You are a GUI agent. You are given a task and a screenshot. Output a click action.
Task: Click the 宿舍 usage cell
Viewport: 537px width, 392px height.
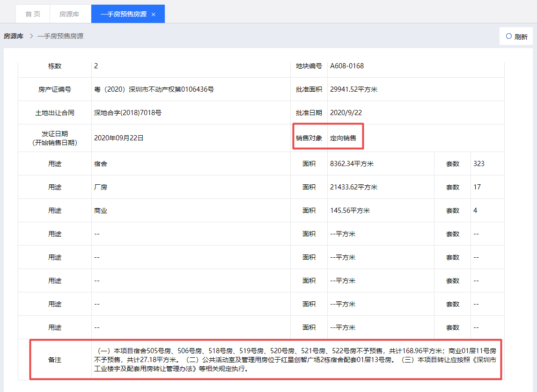click(x=191, y=164)
